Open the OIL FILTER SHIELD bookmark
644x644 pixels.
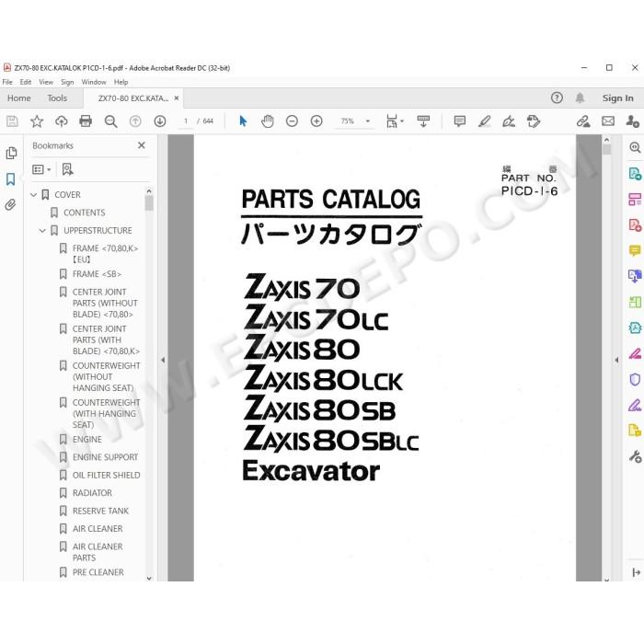[x=106, y=476]
